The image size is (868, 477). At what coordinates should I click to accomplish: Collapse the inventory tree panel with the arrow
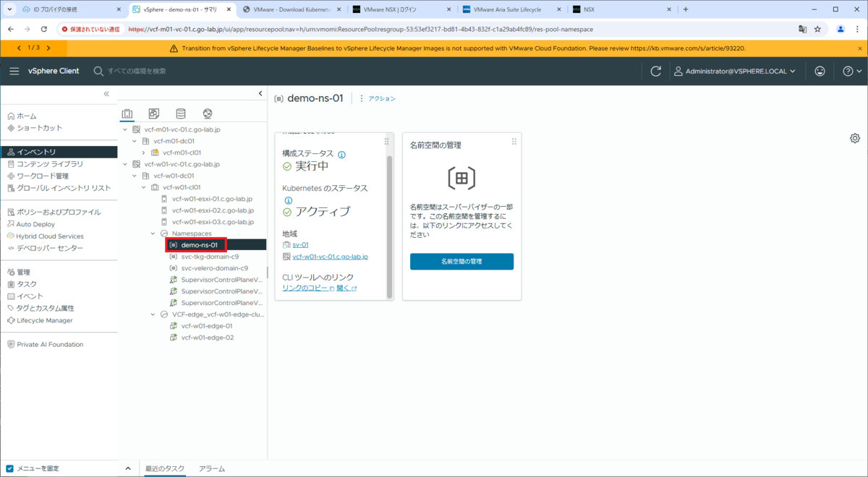[260, 94]
